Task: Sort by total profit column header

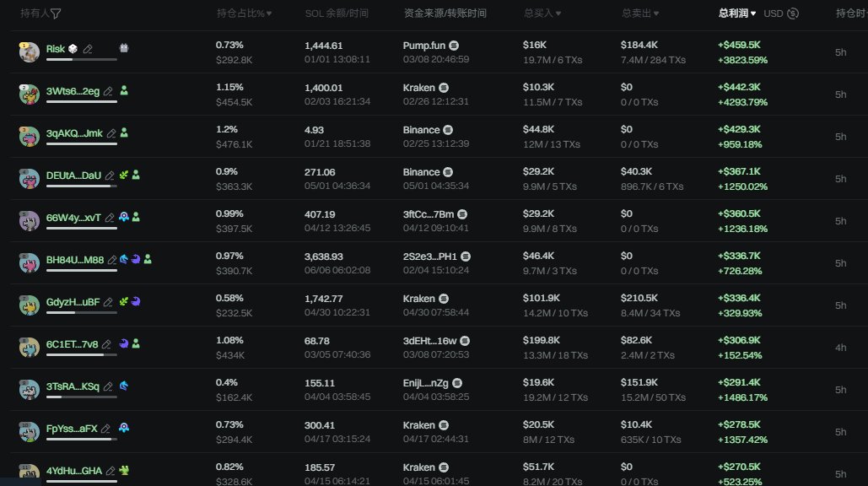Action: [x=736, y=13]
